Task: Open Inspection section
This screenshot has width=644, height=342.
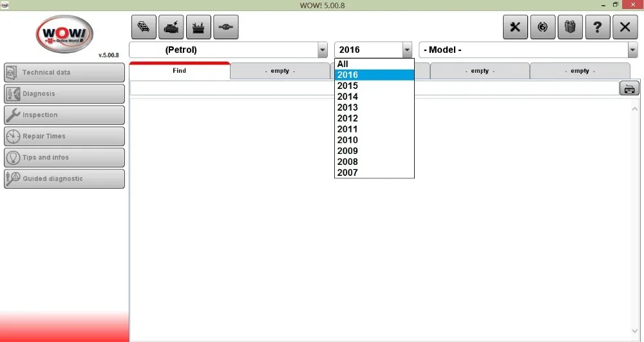Action: pyautogui.click(x=64, y=115)
